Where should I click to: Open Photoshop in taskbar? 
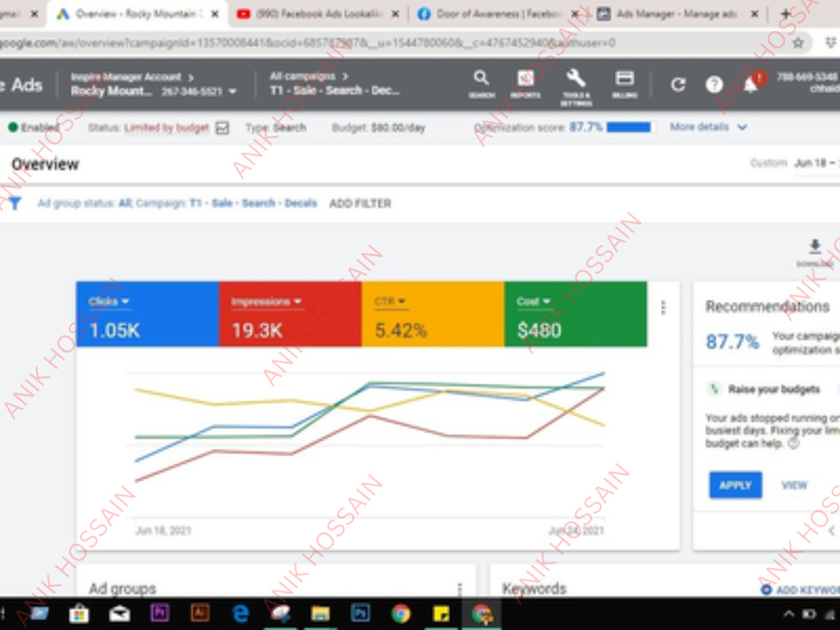(360, 612)
